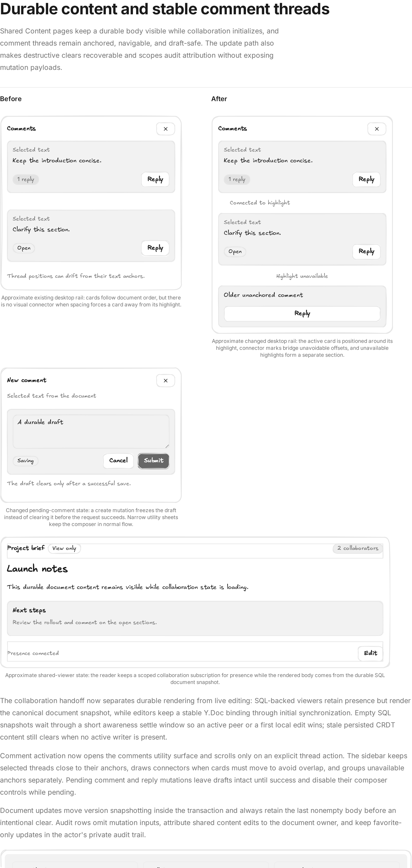The height and width of the screenshot is (868, 412).
Task: Click the '1 reply' badge in After panel
Action: 237,179
